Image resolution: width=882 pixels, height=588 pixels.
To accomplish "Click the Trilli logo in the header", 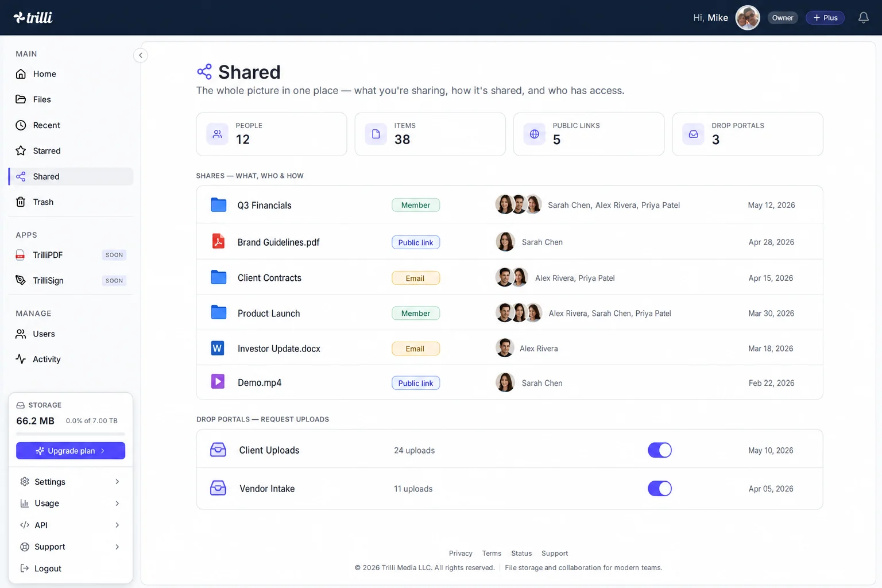I will click(x=33, y=17).
